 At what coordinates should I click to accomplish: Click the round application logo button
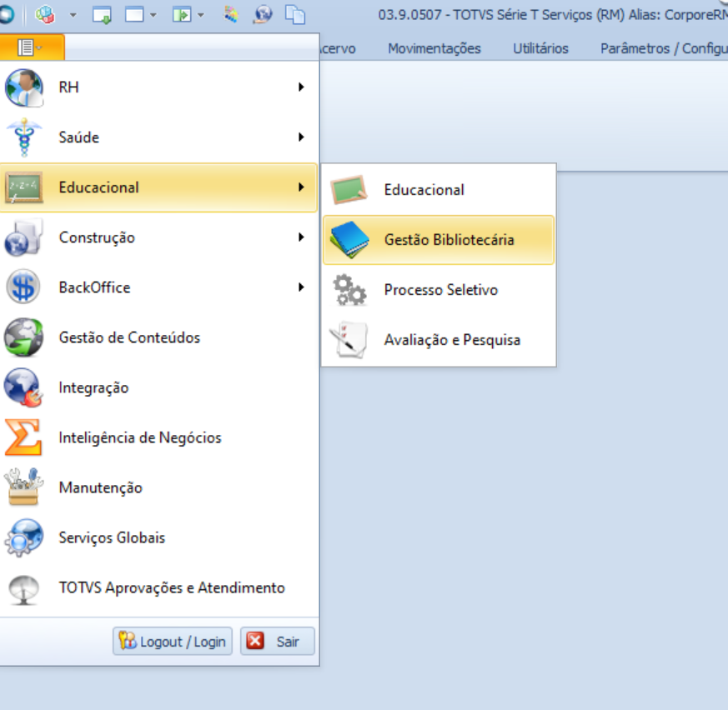(x=7, y=15)
